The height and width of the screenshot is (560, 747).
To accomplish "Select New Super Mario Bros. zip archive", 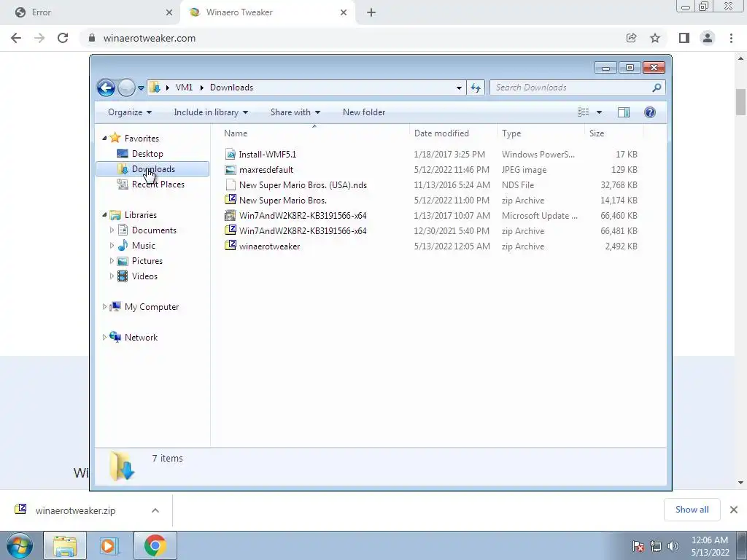I will pos(282,201).
